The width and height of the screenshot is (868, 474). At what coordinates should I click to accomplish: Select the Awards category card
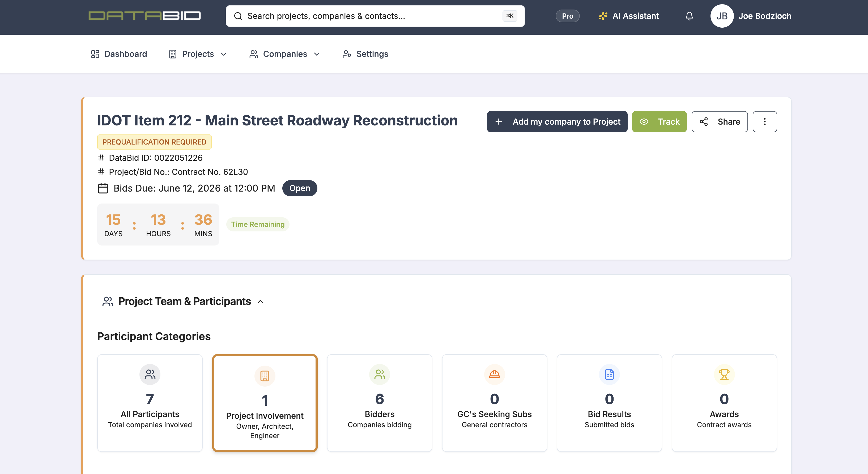[724, 403]
